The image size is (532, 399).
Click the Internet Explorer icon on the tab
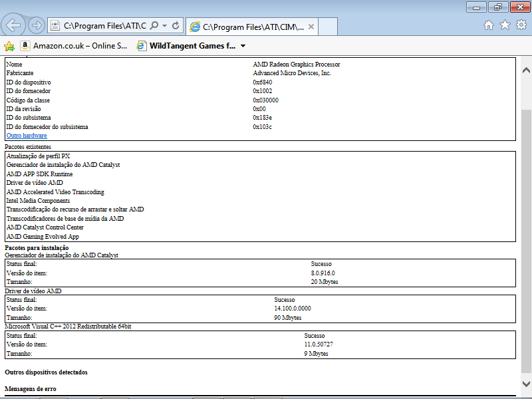coord(195,27)
